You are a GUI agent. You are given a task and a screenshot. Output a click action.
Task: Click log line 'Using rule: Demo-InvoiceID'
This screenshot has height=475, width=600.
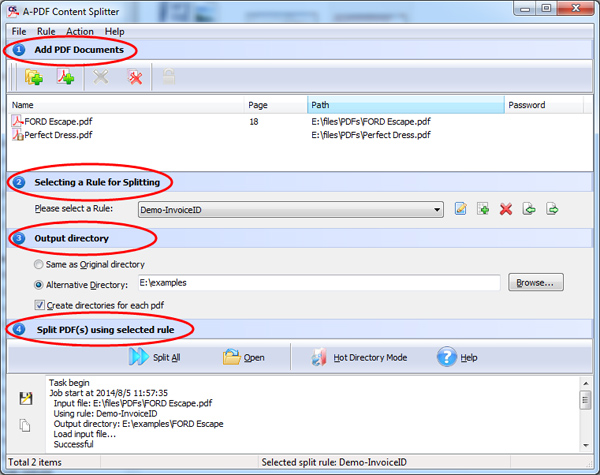point(105,414)
